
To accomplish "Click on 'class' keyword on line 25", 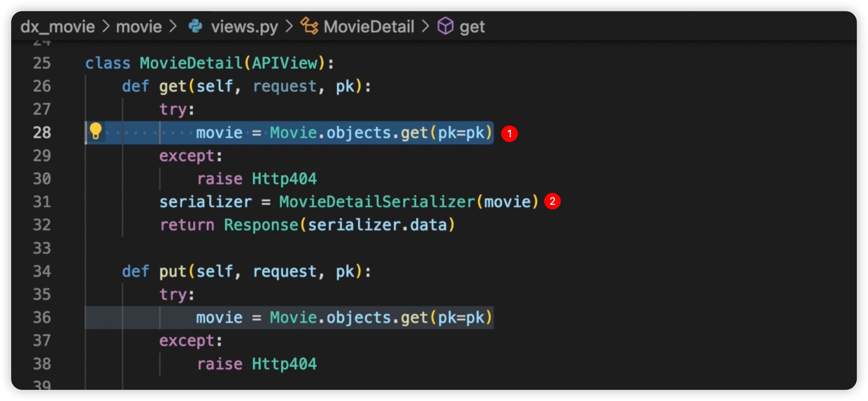I will click(x=107, y=63).
